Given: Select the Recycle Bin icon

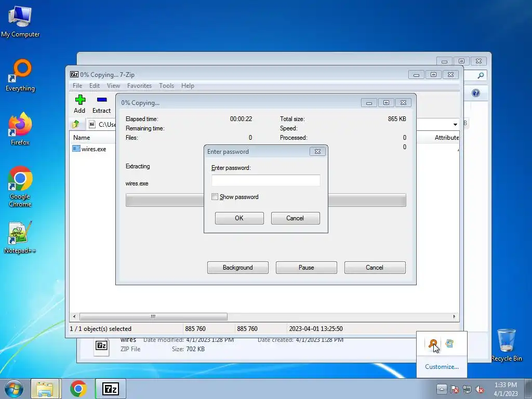Looking at the screenshot, I should click(x=506, y=345).
